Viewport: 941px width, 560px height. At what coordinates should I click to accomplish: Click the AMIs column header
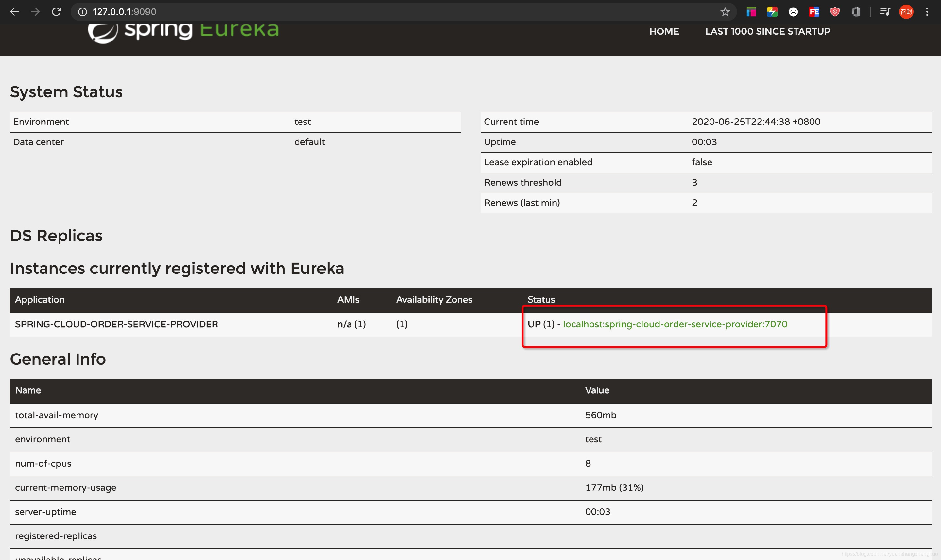click(348, 300)
